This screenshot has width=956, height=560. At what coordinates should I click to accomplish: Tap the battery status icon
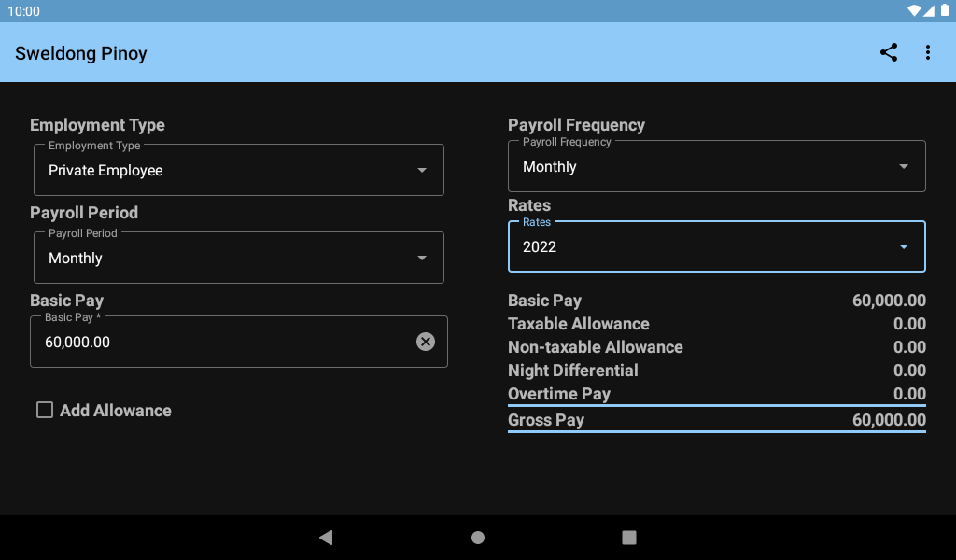(x=945, y=10)
